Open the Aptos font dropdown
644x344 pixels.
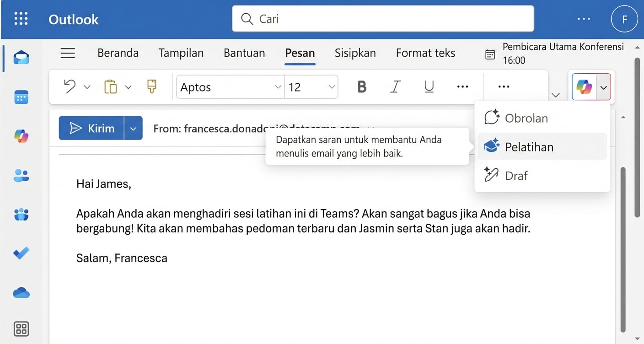pyautogui.click(x=230, y=87)
